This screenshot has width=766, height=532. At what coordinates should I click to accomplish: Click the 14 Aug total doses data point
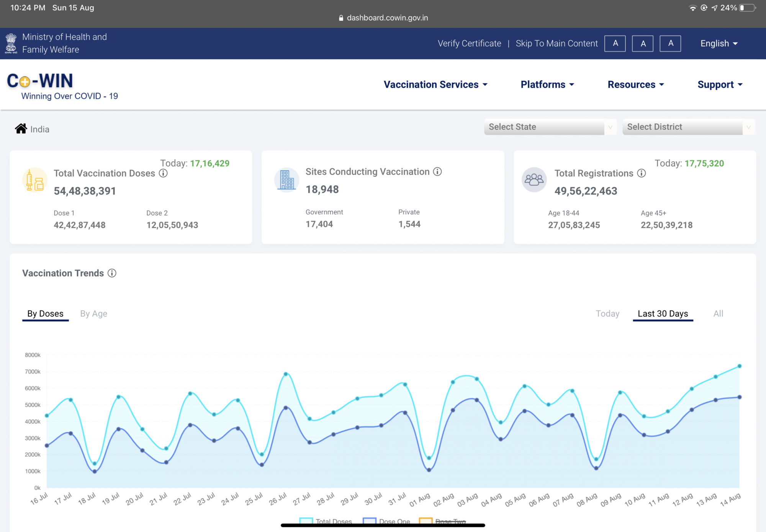click(740, 366)
